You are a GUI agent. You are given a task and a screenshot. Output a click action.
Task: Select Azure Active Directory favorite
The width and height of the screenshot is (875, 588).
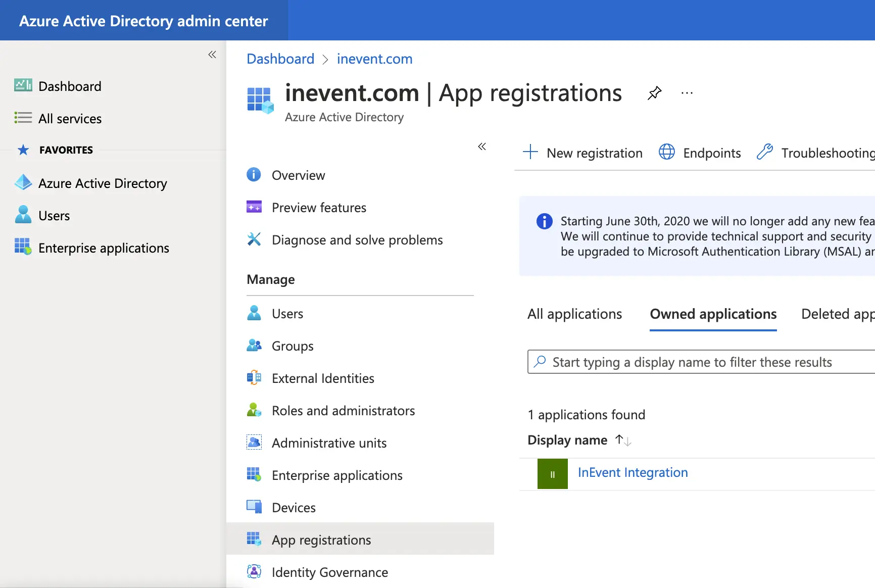[103, 183]
